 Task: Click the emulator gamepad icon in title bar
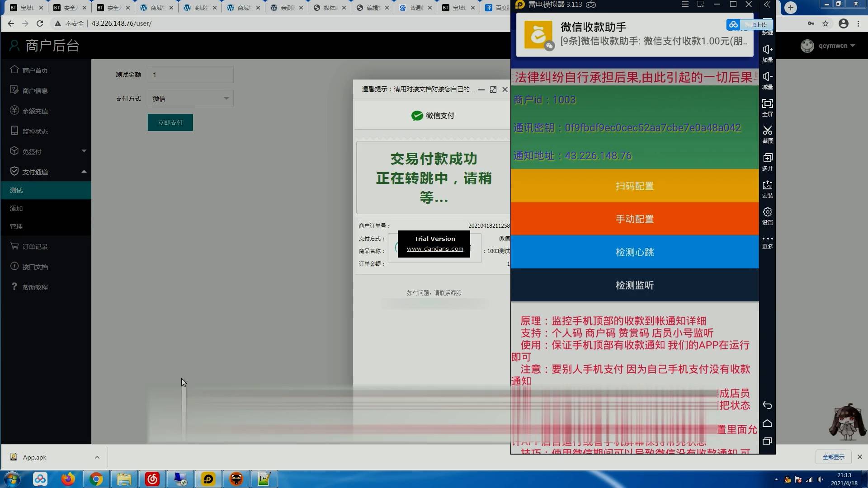point(591,5)
